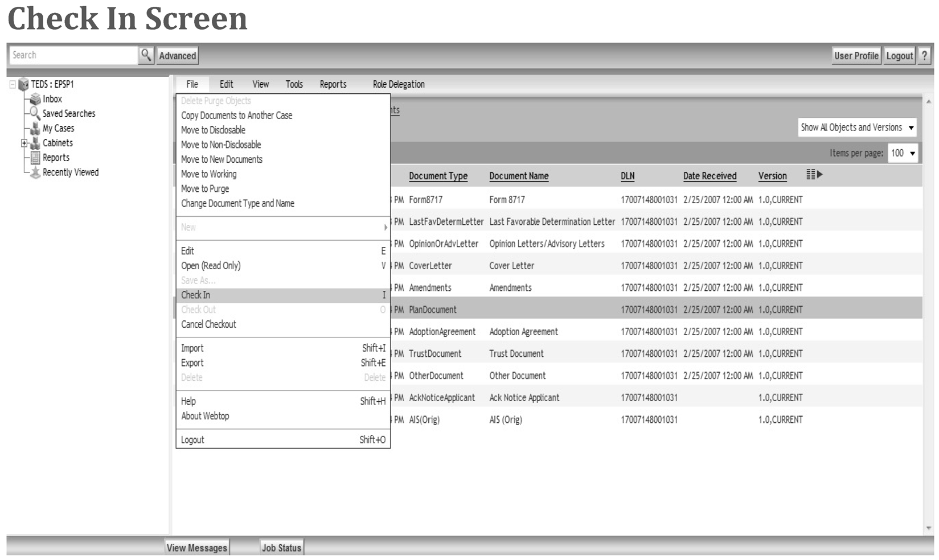Click the Saved Searches magnifier icon

[35, 113]
